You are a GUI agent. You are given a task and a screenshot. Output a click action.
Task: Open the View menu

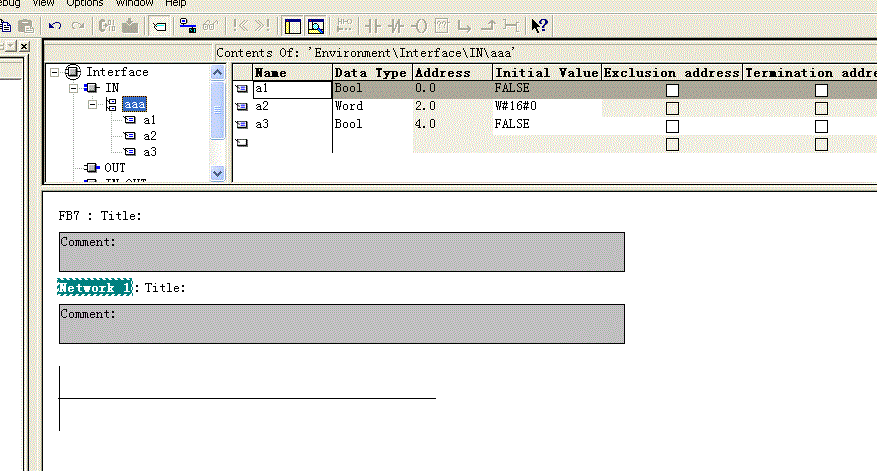click(x=43, y=3)
